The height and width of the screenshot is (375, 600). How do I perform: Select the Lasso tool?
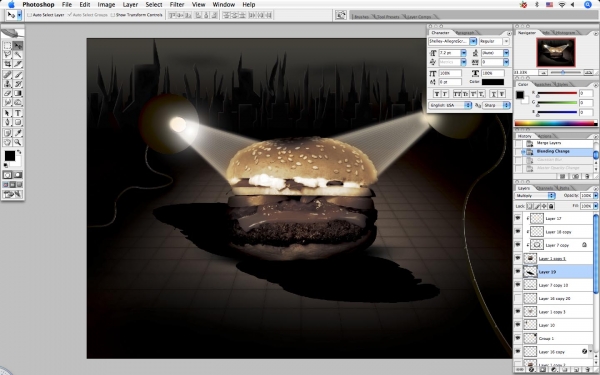7,55
